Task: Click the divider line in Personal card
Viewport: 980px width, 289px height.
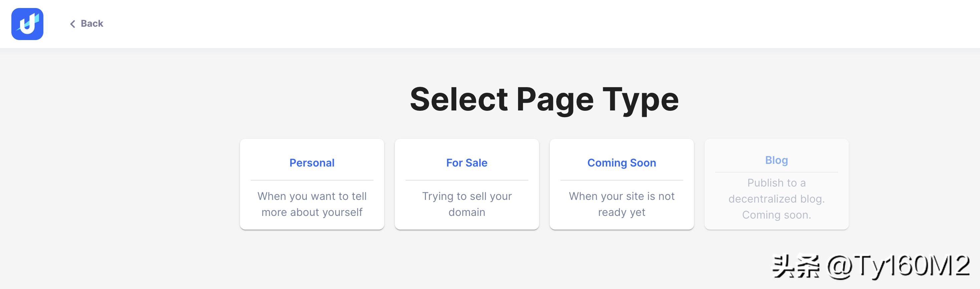Action: tap(312, 180)
